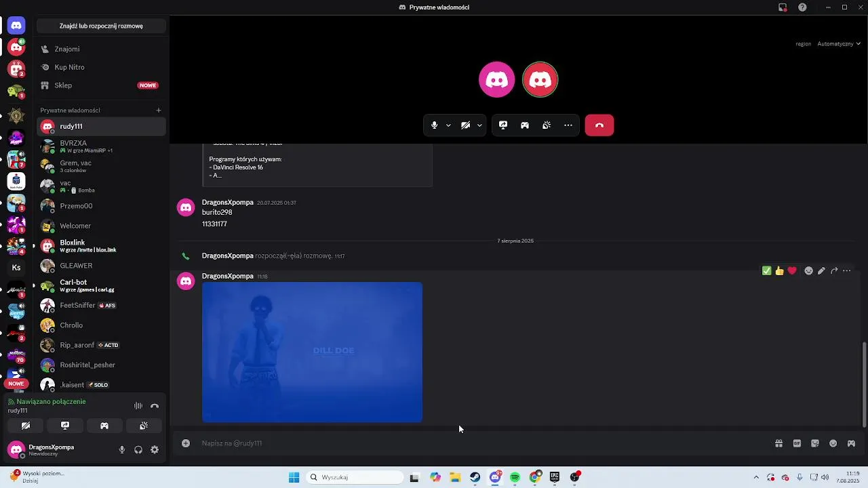React with thumbs up emoji

[780, 271]
